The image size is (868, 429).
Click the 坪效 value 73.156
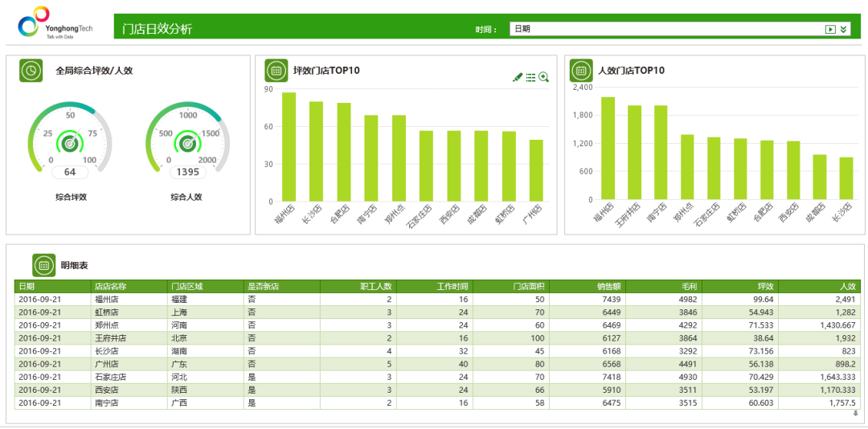pos(740,351)
